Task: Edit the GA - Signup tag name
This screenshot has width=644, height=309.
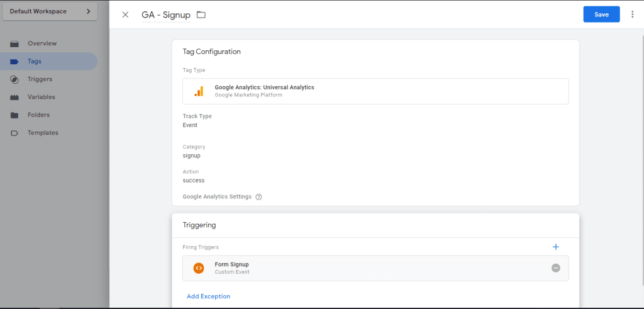Action: [166, 14]
